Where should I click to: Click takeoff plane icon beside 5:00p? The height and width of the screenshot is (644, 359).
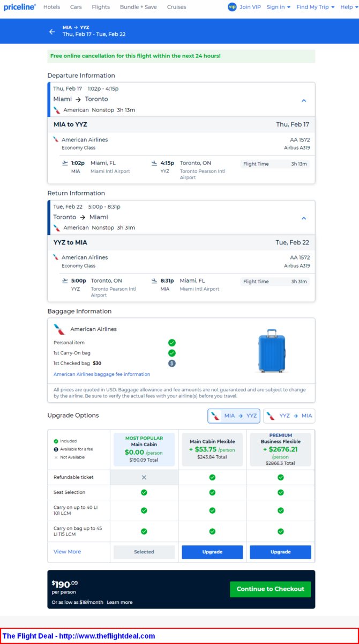tap(65, 280)
